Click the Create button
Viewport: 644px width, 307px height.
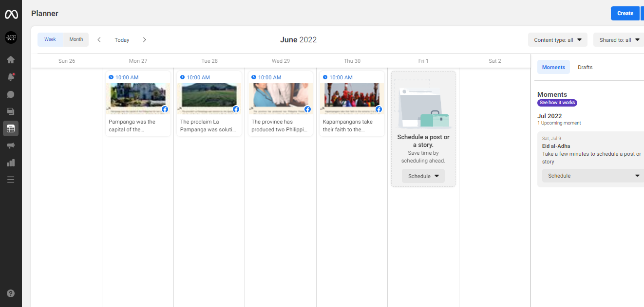(x=625, y=13)
